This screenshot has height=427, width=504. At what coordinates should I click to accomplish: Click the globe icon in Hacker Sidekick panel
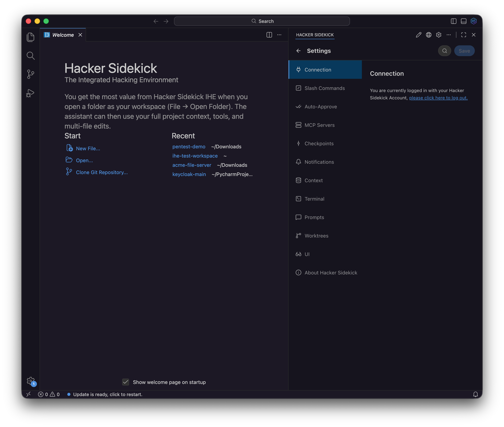[x=429, y=35]
